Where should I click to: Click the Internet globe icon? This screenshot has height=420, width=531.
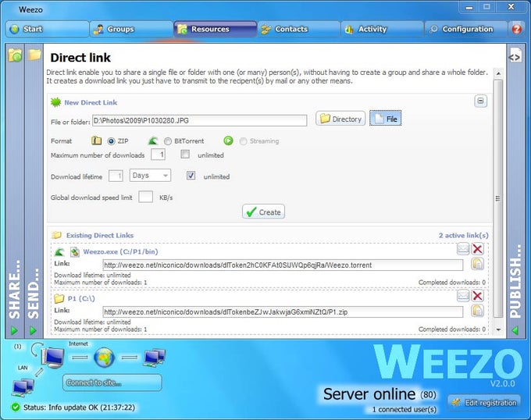[104, 358]
